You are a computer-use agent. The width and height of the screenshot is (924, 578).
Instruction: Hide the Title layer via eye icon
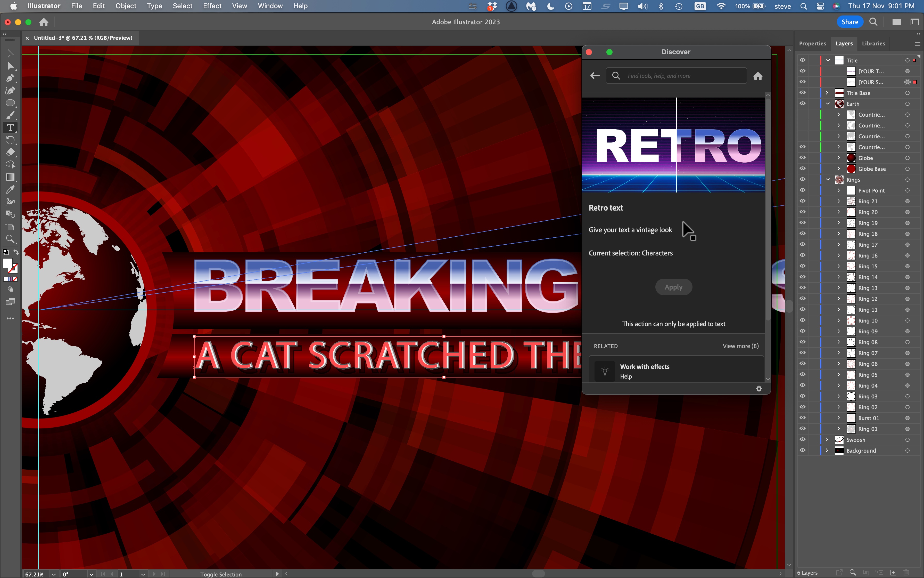pyautogui.click(x=803, y=60)
